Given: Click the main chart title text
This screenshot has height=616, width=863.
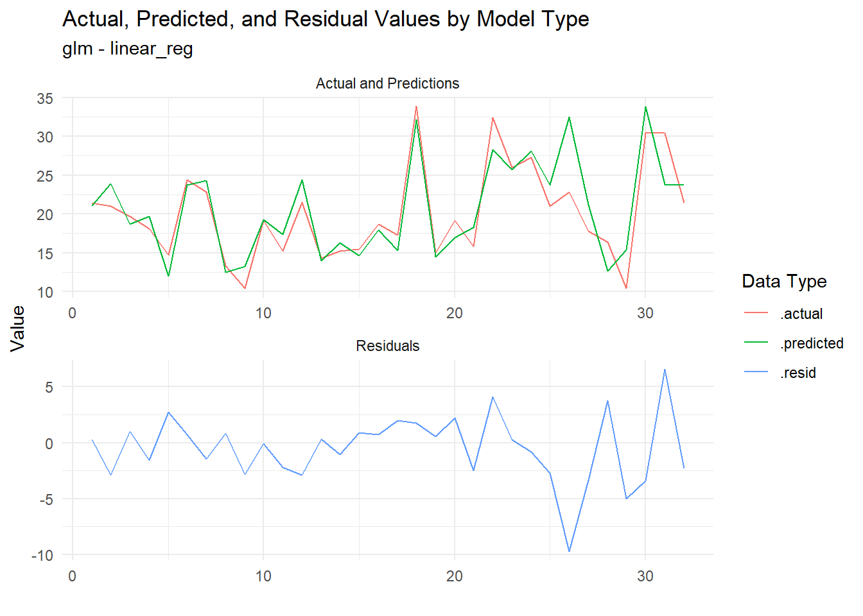Looking at the screenshot, I should pyautogui.click(x=326, y=19).
